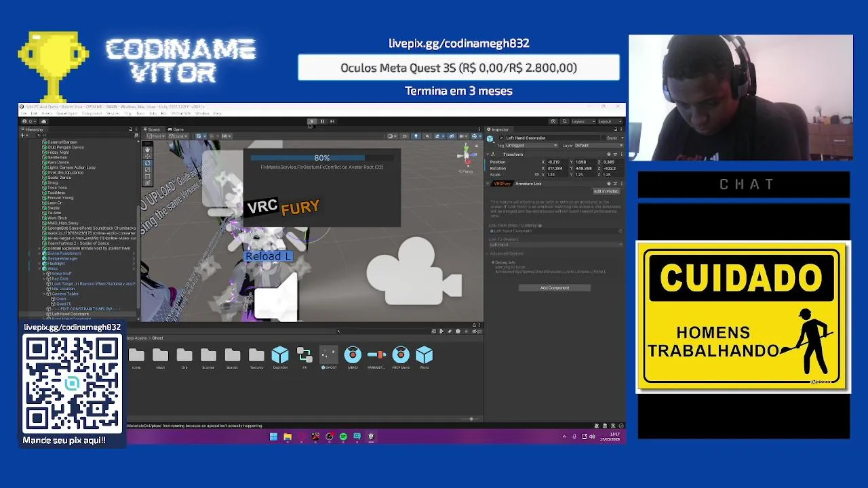Open Spotify from the Windows taskbar
The width and height of the screenshot is (868, 488).
tap(343, 436)
